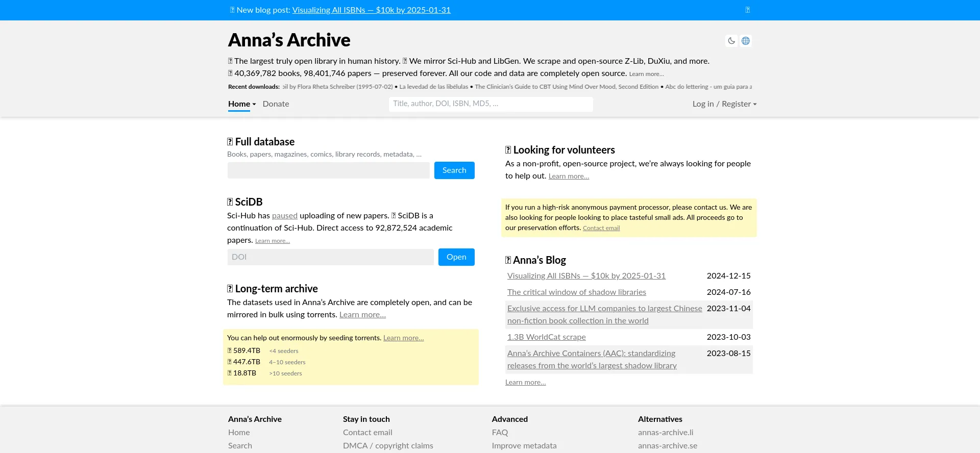The image size is (980, 453).
Task: Open Visualizing All ISBNs blog post
Action: pyautogui.click(x=586, y=275)
